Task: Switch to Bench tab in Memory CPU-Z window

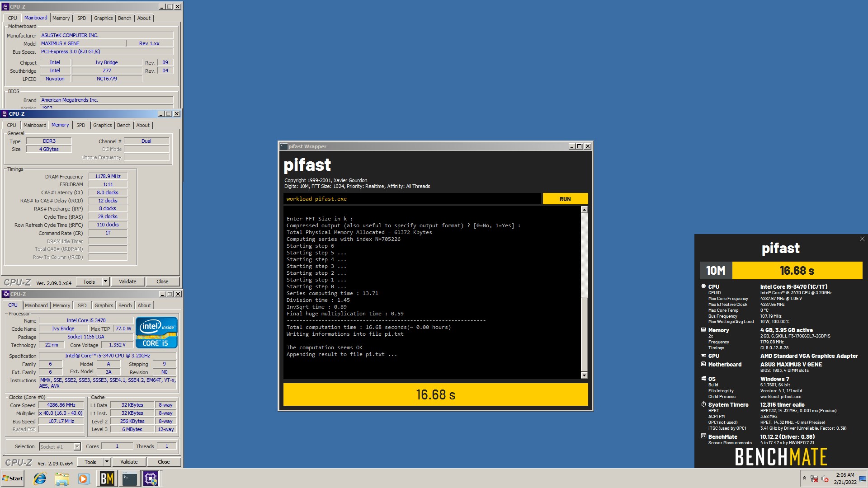Action: click(x=123, y=125)
